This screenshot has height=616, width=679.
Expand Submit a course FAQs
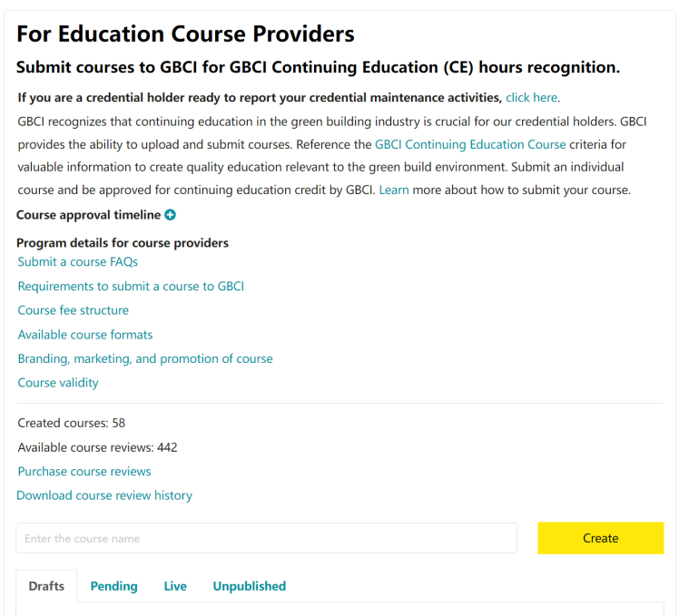[x=78, y=262]
